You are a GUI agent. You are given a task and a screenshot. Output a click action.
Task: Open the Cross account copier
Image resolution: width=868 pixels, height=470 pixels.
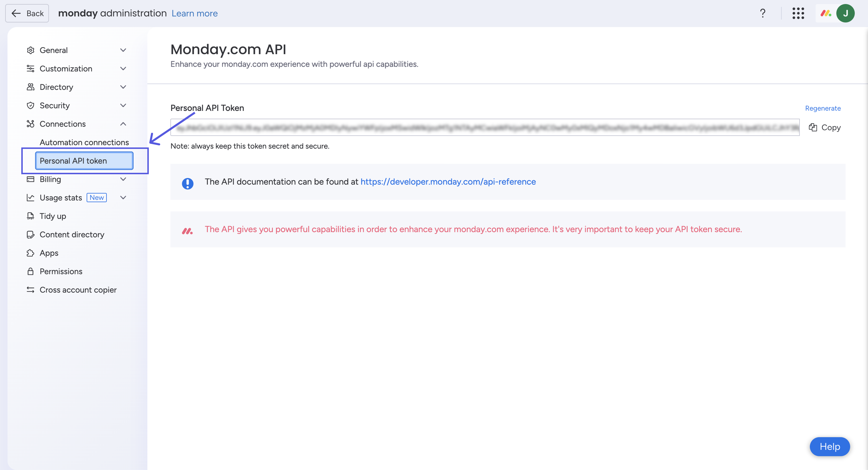(78, 290)
